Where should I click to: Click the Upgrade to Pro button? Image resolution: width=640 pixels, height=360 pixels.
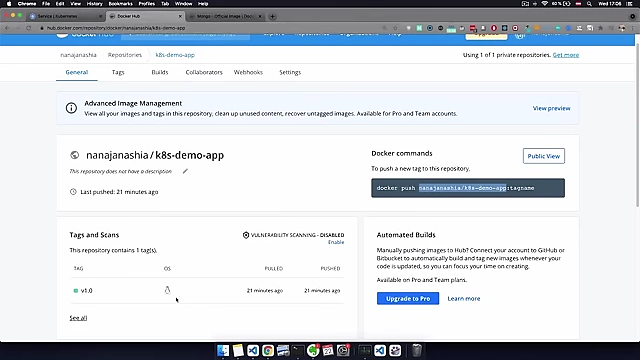(408, 298)
